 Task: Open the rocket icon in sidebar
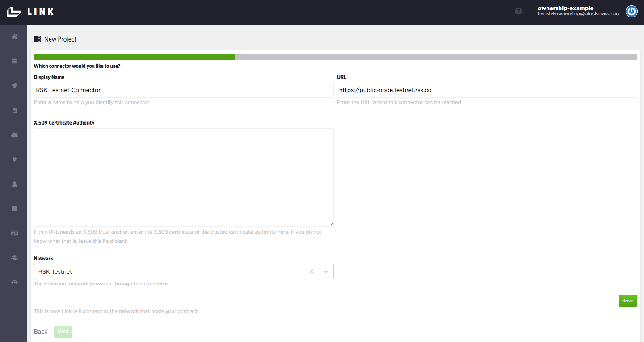(14, 86)
